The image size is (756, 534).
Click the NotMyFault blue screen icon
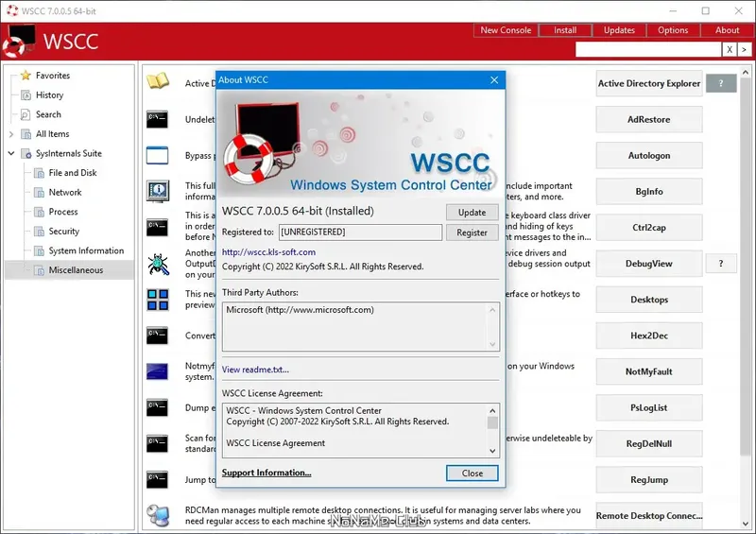click(x=157, y=371)
